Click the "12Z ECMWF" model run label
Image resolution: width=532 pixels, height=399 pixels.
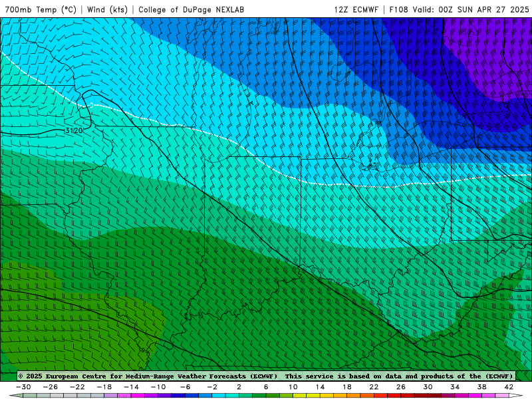[x=356, y=9]
